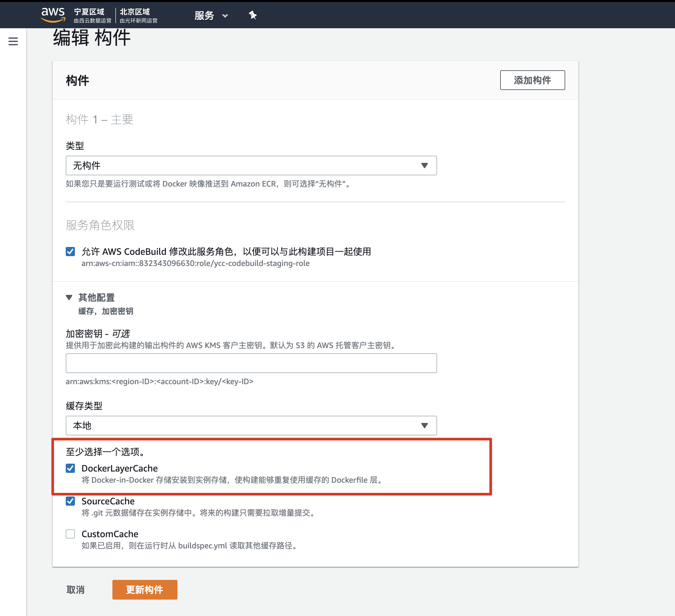The width and height of the screenshot is (675, 616).
Task: Click the 加密密钥 KMS key input field
Action: pyautogui.click(x=251, y=363)
